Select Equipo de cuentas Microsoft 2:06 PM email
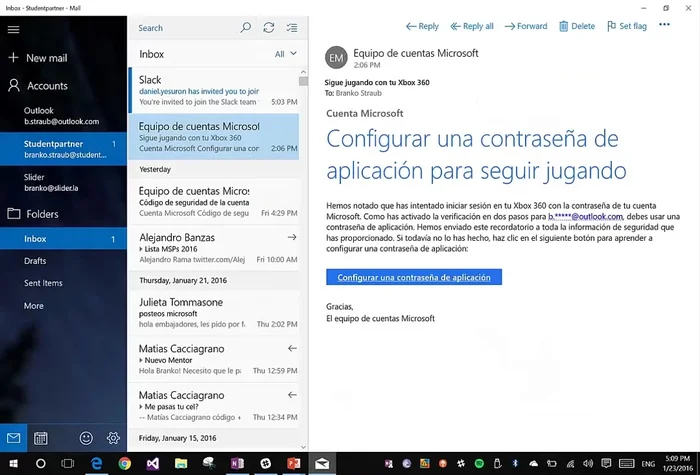Screen dimensions: 700x475 click(x=214, y=137)
